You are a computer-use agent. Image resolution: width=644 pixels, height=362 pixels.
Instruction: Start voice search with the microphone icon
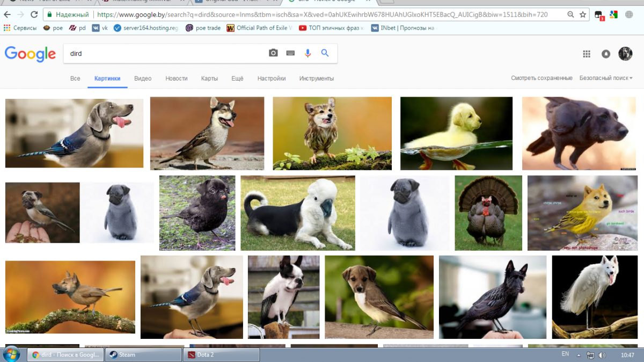pos(308,53)
